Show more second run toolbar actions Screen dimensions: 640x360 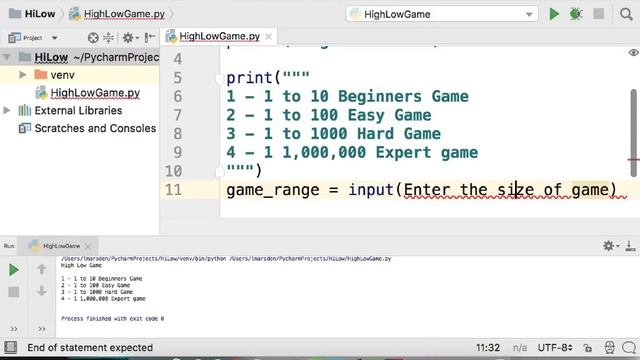pyautogui.click(x=42, y=329)
